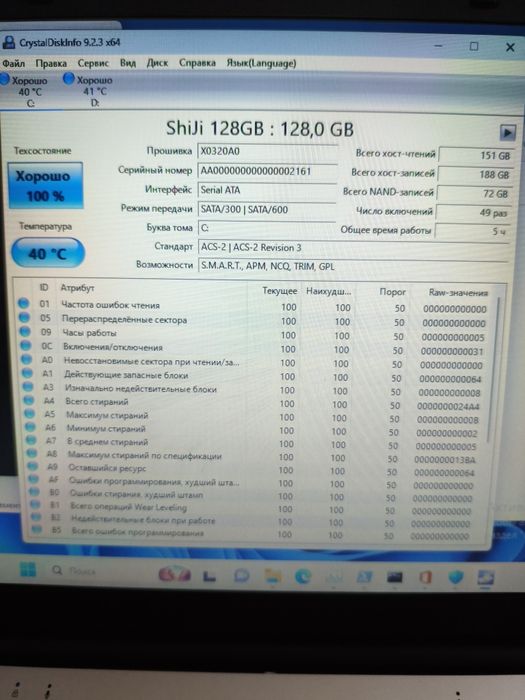This screenshot has height=700, width=525.
Task: Click the firmware X0320A0 field
Action: point(267,151)
